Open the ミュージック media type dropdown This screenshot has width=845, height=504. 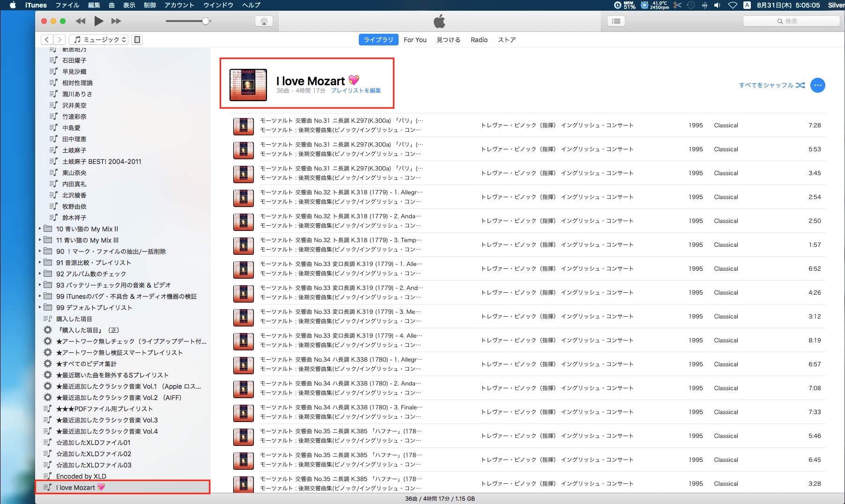tap(100, 40)
